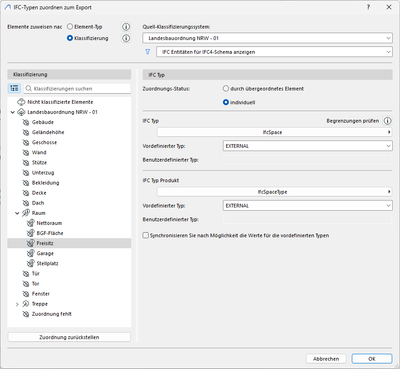Click the Nicht klassifizierte Elemente icon
400x369 pixels.
click(x=21, y=102)
